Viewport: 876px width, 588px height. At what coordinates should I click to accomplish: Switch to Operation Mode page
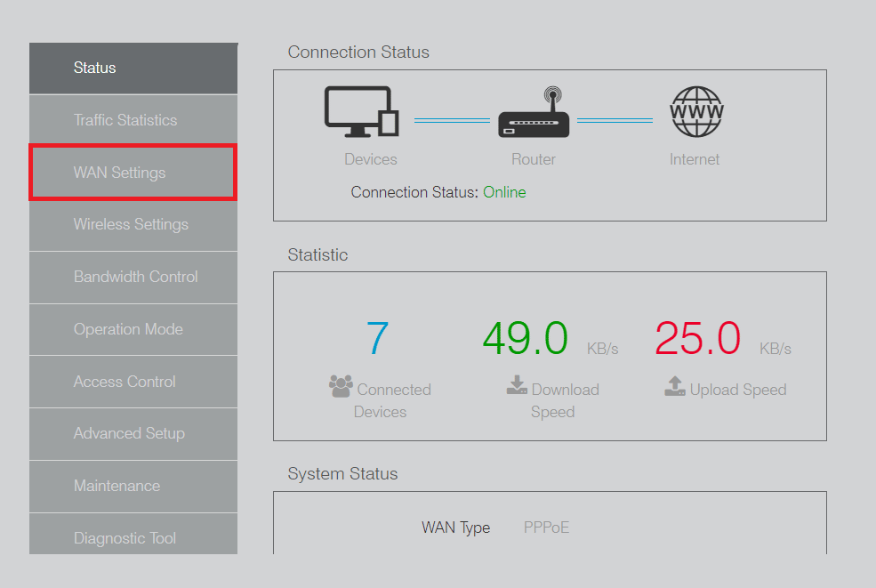(133, 329)
